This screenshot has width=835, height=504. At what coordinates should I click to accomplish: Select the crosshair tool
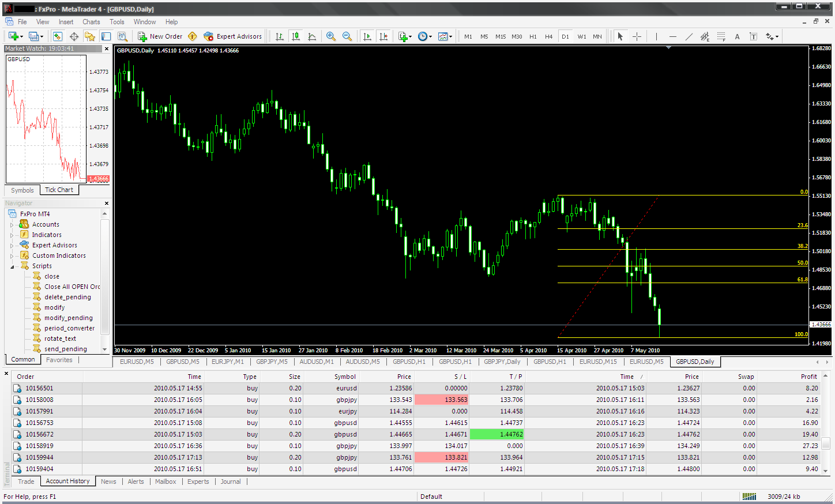(637, 36)
